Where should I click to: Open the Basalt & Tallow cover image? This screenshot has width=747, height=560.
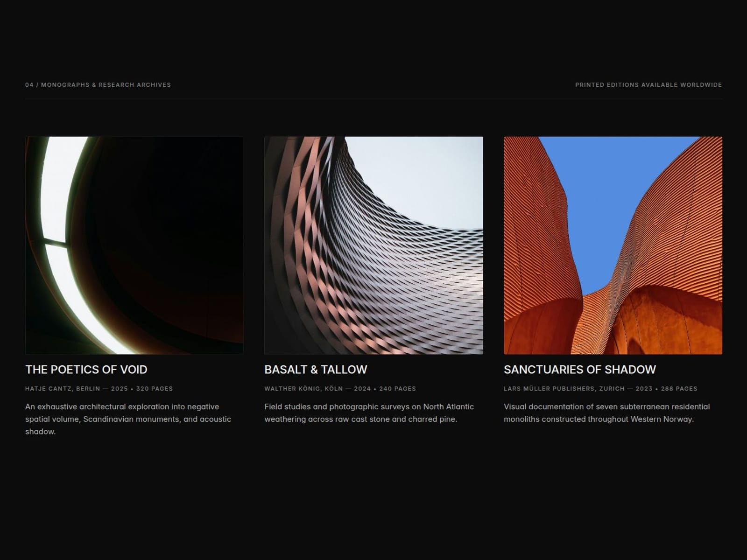click(x=373, y=245)
